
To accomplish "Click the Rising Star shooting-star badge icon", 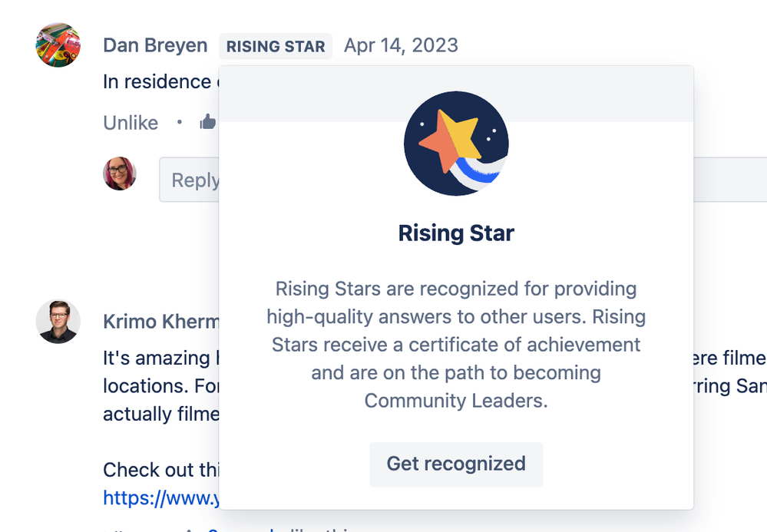I will click(x=456, y=144).
